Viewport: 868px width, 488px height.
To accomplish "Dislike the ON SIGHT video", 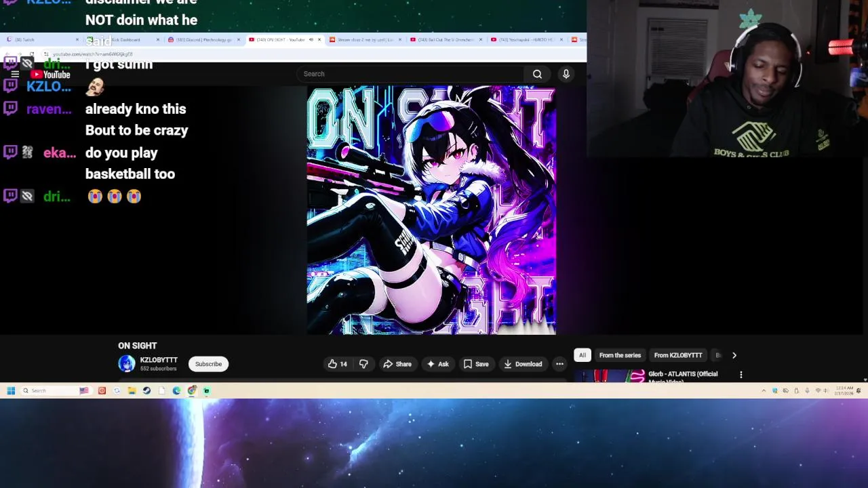I will point(363,364).
